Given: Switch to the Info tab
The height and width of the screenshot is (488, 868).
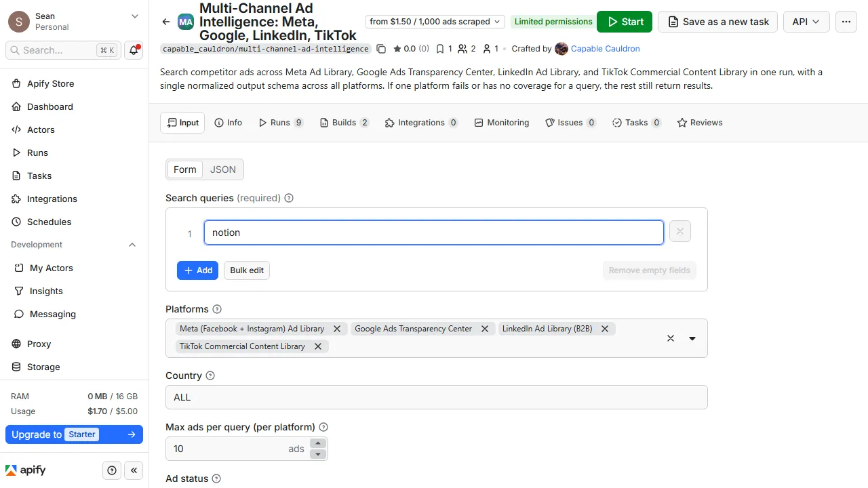Looking at the screenshot, I should pyautogui.click(x=228, y=123).
